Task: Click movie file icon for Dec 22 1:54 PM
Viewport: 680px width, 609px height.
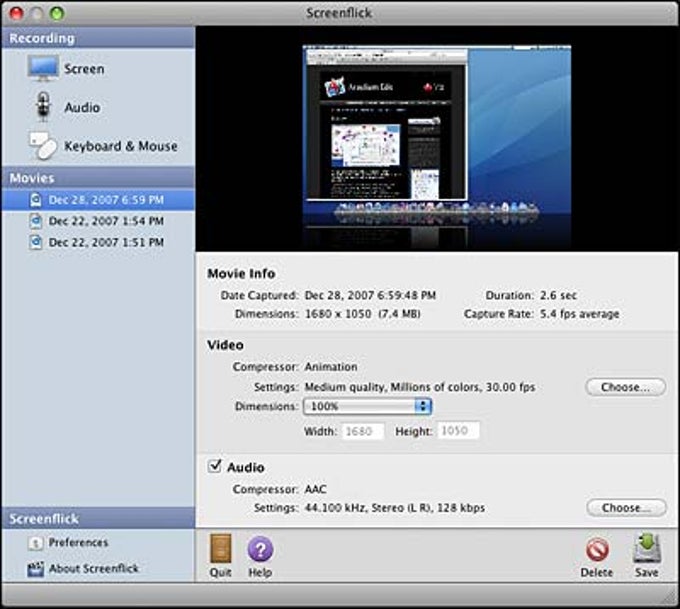Action: tap(36, 221)
